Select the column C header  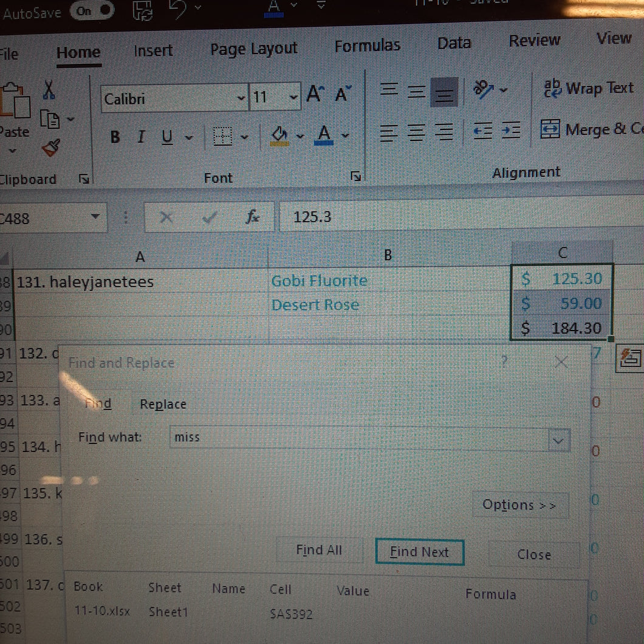562,252
